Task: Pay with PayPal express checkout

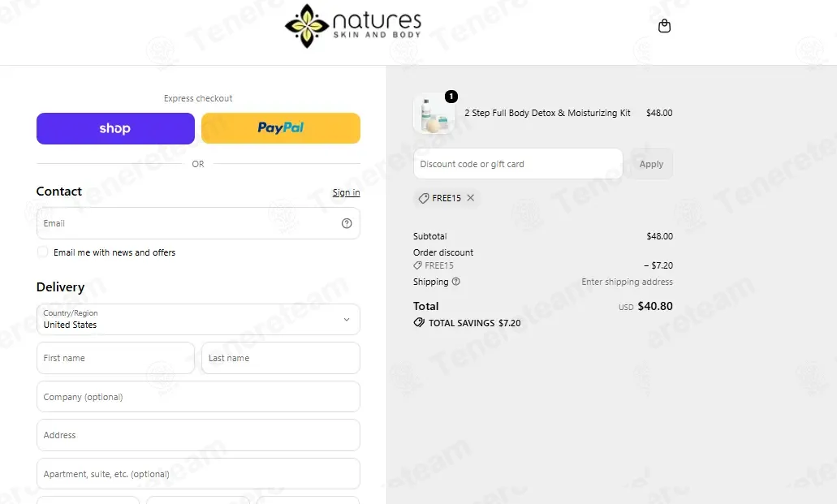Action: 281,128
